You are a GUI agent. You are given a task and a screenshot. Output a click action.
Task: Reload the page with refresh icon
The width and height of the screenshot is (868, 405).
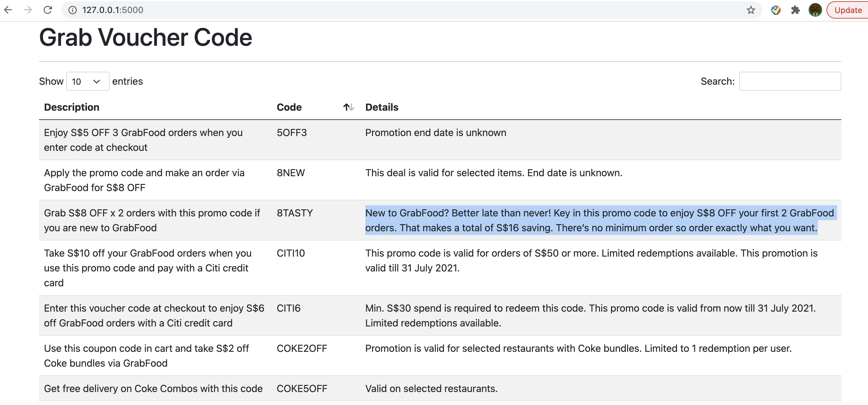(x=48, y=10)
